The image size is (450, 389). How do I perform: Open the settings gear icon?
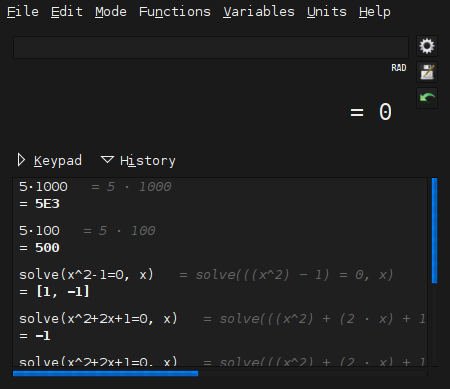(x=427, y=46)
